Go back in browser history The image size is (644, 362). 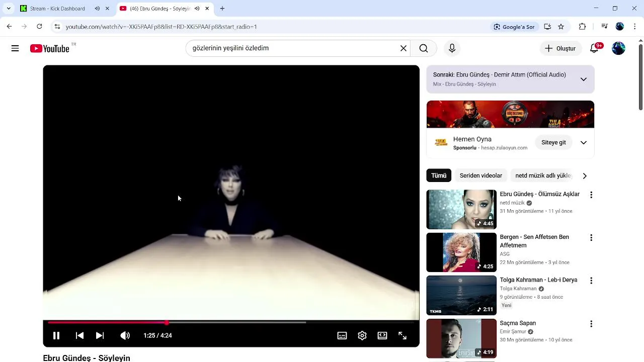pyautogui.click(x=9, y=27)
